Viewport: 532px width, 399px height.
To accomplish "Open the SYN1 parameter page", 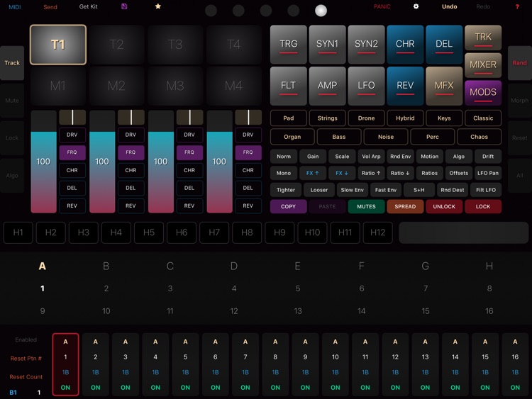I will tap(328, 45).
